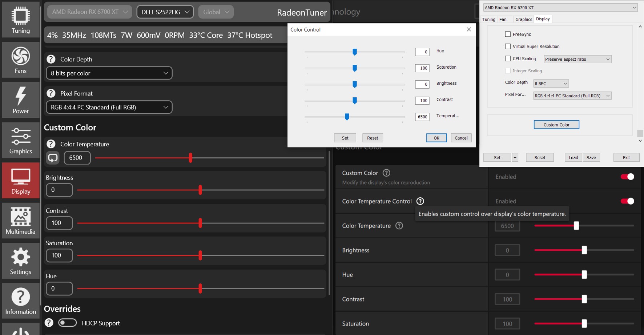Open the DELL S2522HG display dropdown

[x=165, y=12]
